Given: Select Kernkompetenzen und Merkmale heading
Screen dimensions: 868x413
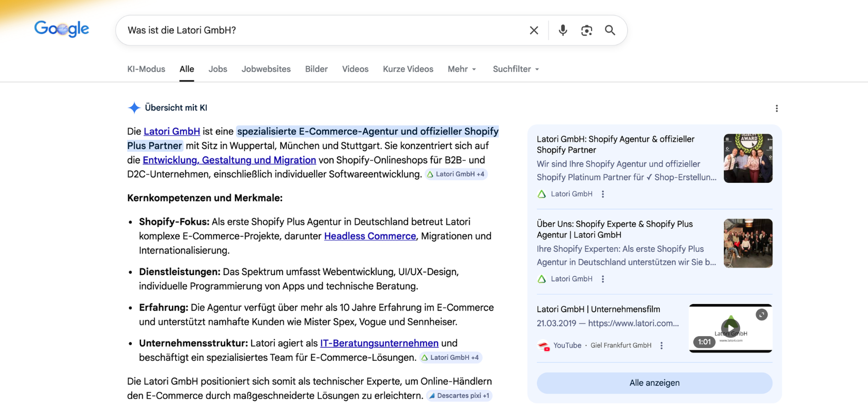Looking at the screenshot, I should click(205, 198).
